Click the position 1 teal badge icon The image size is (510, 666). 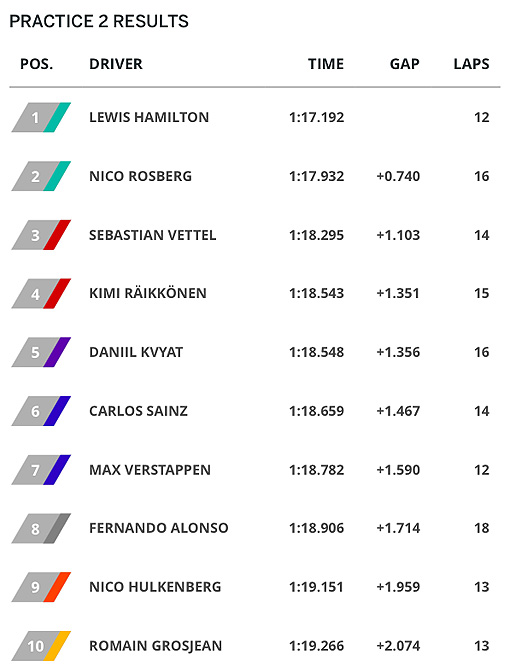click(41, 117)
